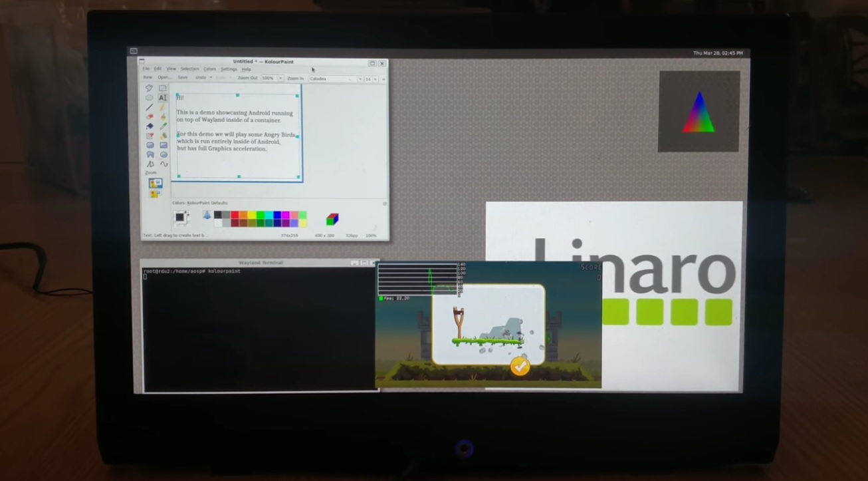Viewport: 868px width, 481px height.
Task: Pick the bright yellow palette swatch
Action: click(251, 215)
